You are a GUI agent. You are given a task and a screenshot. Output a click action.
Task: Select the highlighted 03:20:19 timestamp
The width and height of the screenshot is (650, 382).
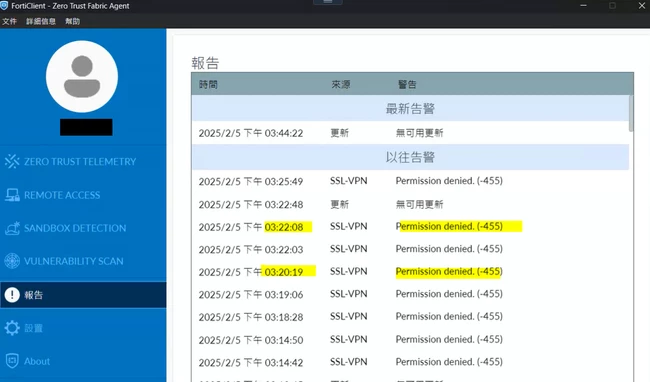coord(284,272)
